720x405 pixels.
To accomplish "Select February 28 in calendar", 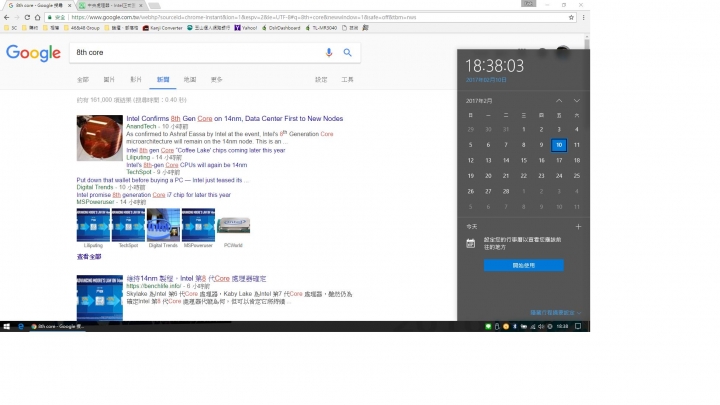I will [x=506, y=191].
